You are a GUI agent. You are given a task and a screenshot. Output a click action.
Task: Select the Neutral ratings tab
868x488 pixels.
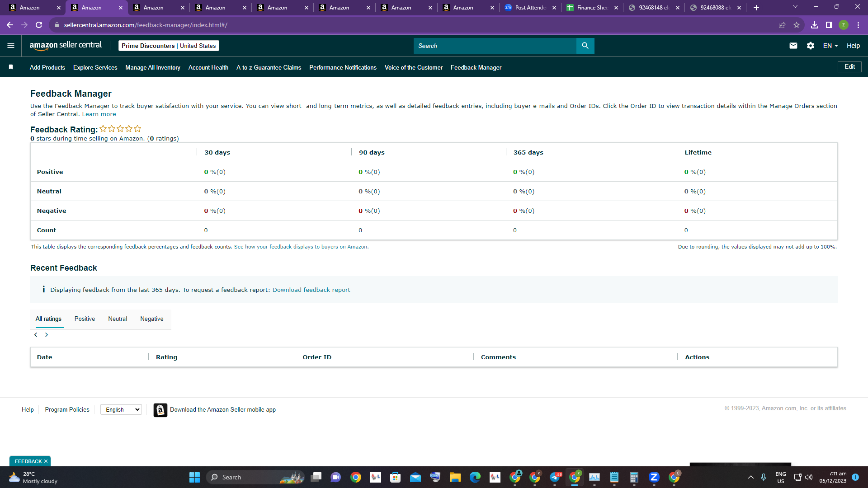118,319
